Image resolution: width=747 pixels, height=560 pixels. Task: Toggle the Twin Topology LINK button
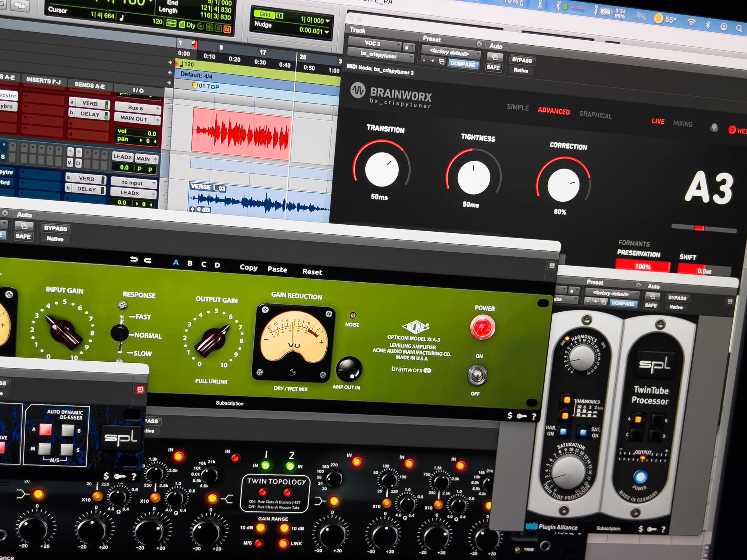tap(284, 543)
